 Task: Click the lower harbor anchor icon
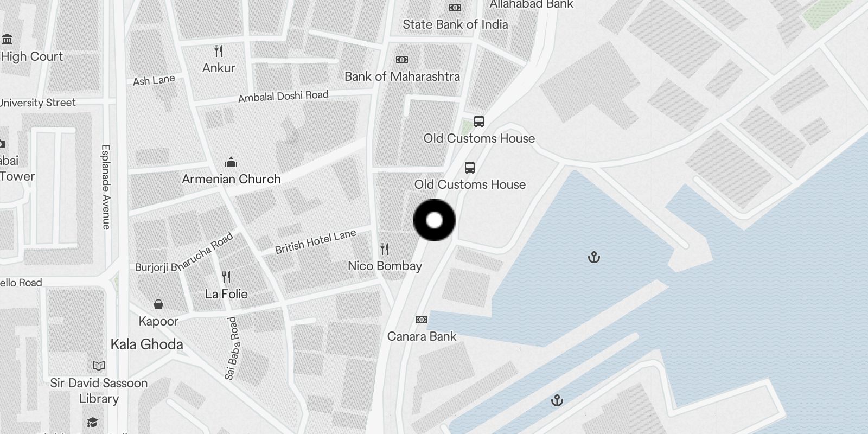point(557,401)
